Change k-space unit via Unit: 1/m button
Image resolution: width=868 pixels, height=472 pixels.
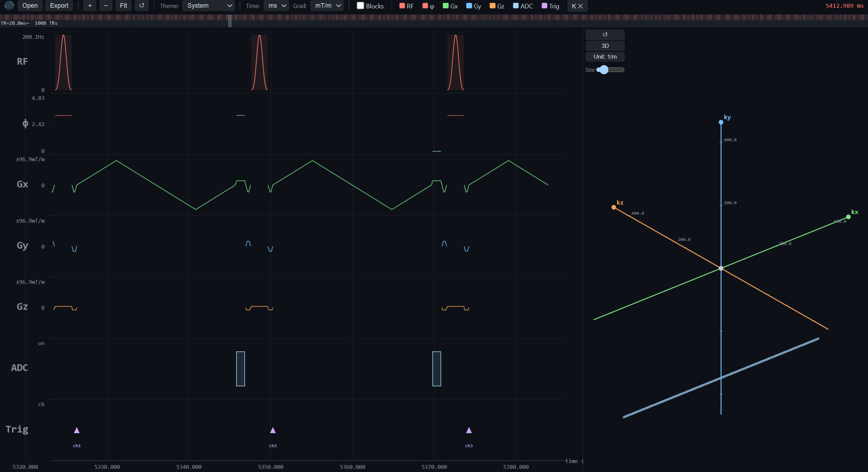tap(605, 57)
